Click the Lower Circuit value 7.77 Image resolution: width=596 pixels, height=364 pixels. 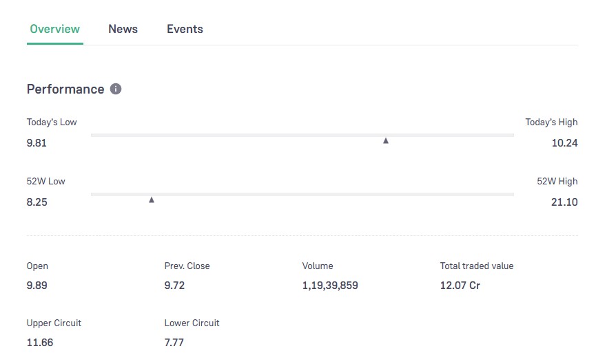coord(174,342)
